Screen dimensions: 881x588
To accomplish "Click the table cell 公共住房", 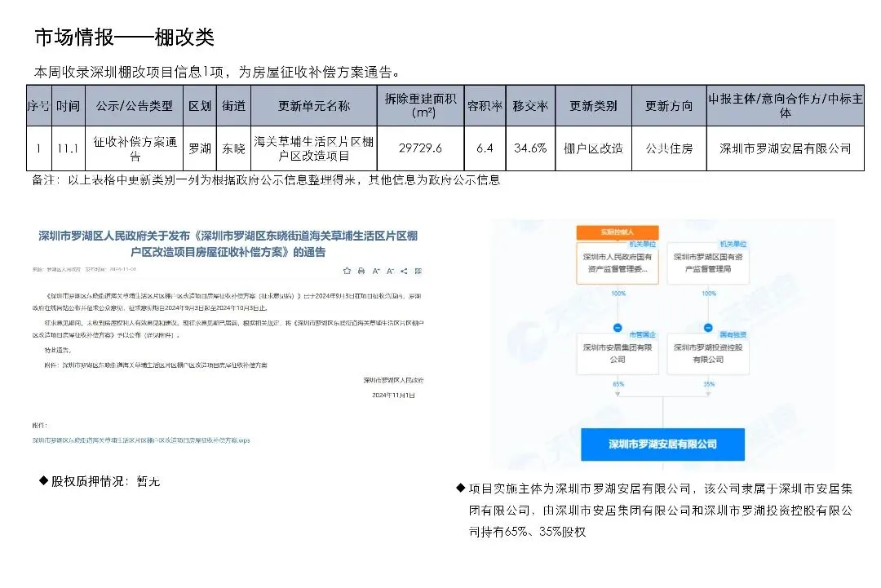I will (x=669, y=148).
